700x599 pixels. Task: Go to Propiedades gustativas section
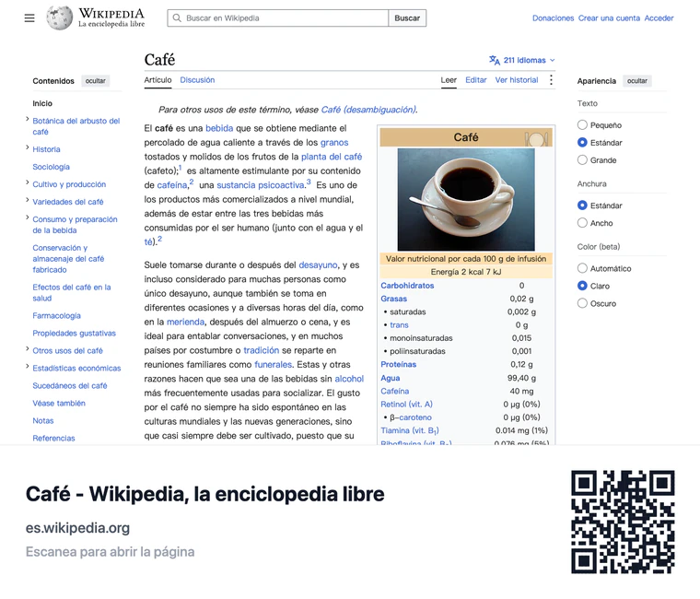tap(74, 334)
